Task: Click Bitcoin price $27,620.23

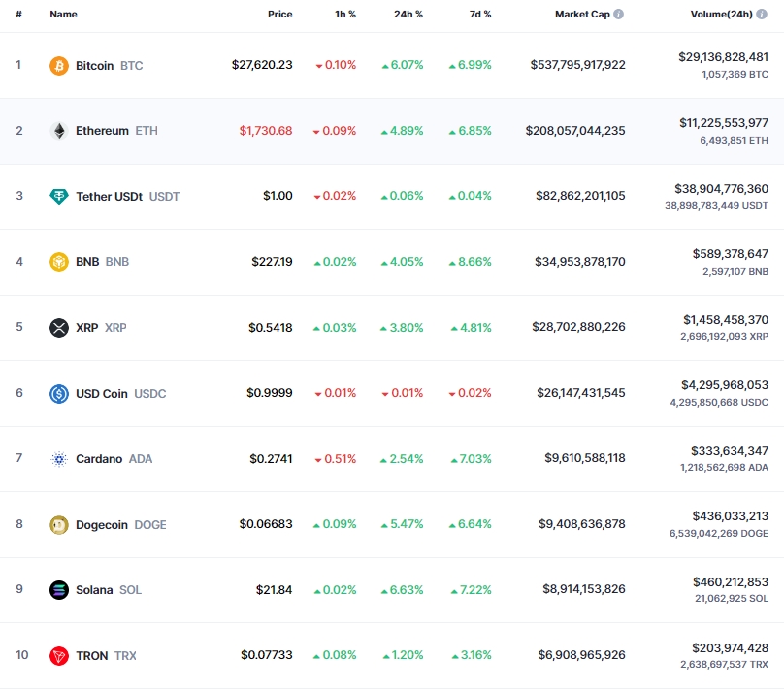Action: (262, 65)
